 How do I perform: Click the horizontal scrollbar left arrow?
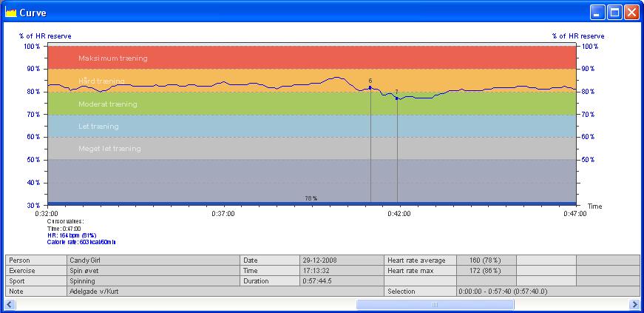(x=10, y=304)
